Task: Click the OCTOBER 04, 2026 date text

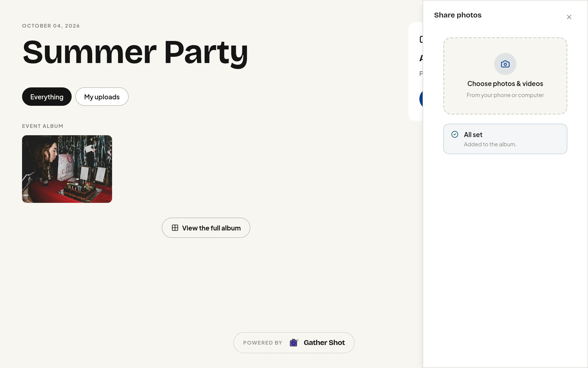Action: point(51,26)
